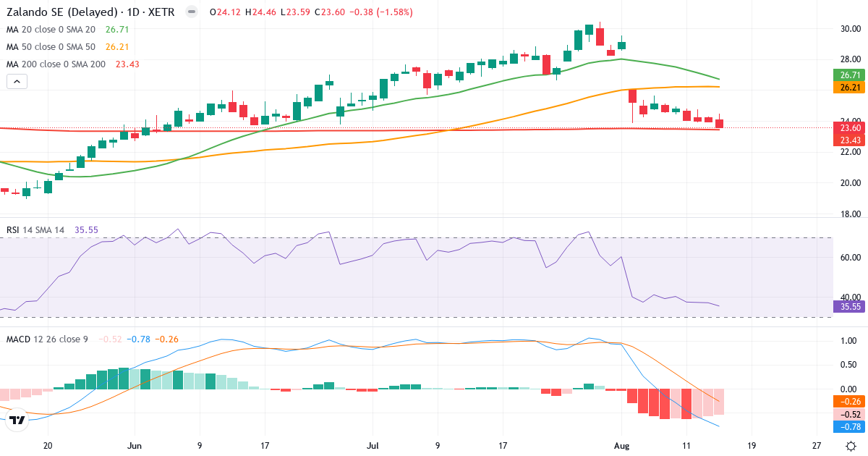Click the MACD 12 26 close 9 legend
The height and width of the screenshot is (456, 868).
click(47, 339)
